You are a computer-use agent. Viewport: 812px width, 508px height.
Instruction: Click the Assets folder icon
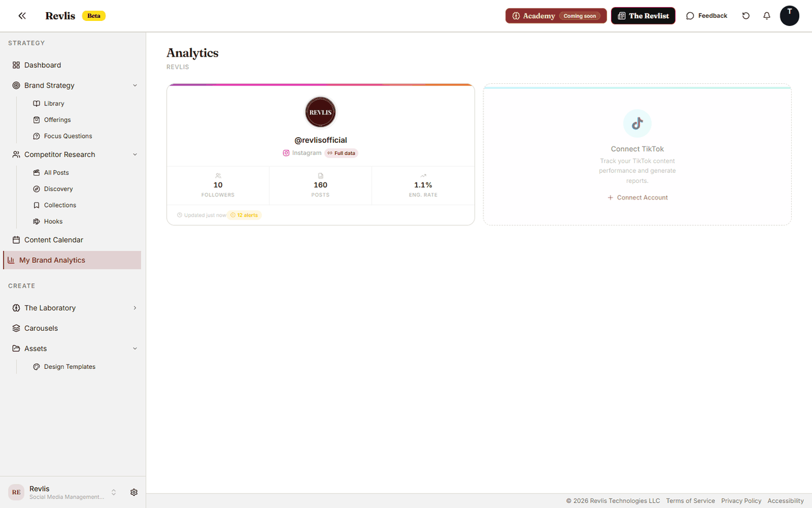coord(16,349)
